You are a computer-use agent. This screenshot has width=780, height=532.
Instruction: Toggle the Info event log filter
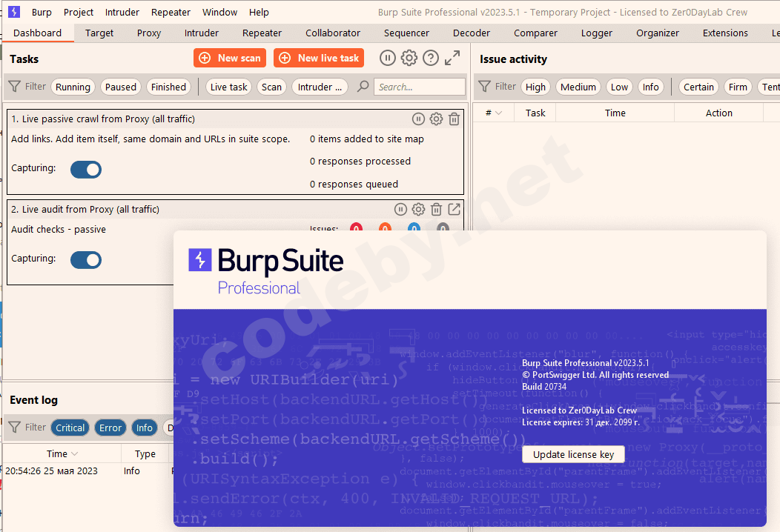pos(145,428)
